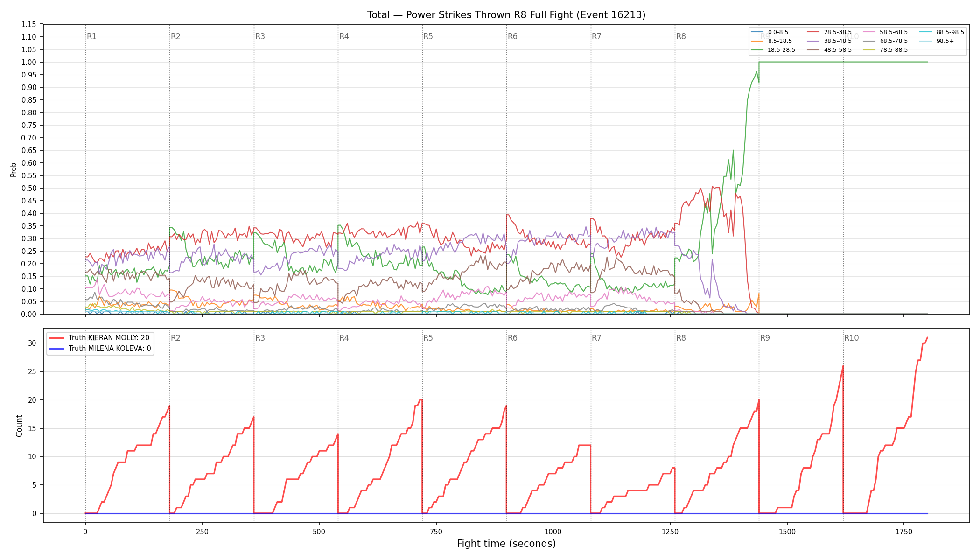Click the R5 round marker in count chart
This screenshot has height=560, width=980.
[428, 338]
